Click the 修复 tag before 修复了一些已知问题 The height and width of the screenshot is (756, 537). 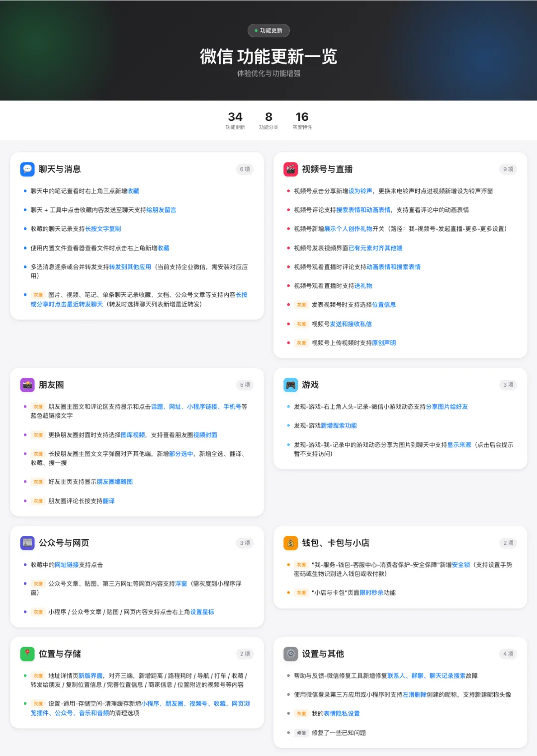[x=301, y=733]
